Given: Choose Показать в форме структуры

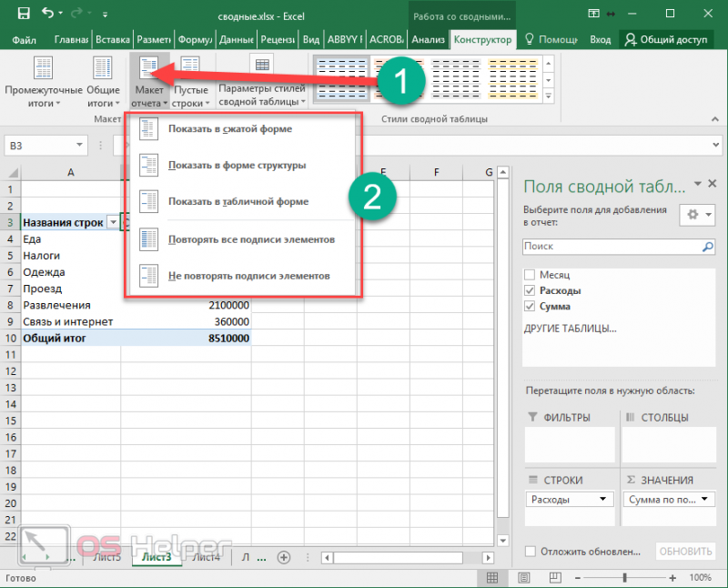Looking at the screenshot, I should (x=242, y=165).
